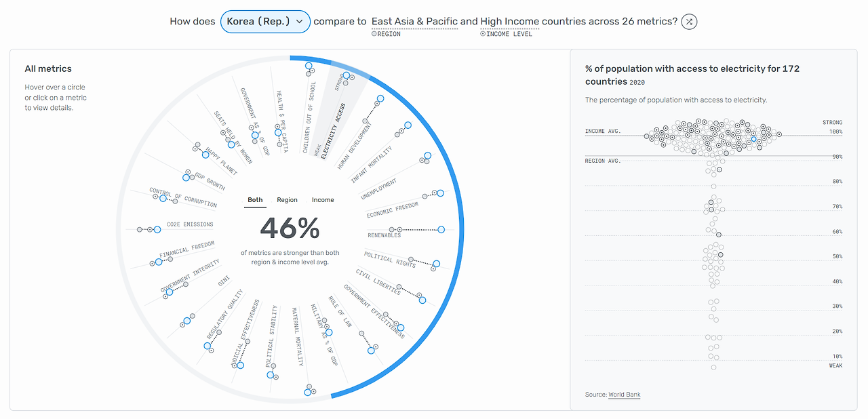Select the CO2E Emissions metric label
The height and width of the screenshot is (419, 868).
click(x=190, y=224)
